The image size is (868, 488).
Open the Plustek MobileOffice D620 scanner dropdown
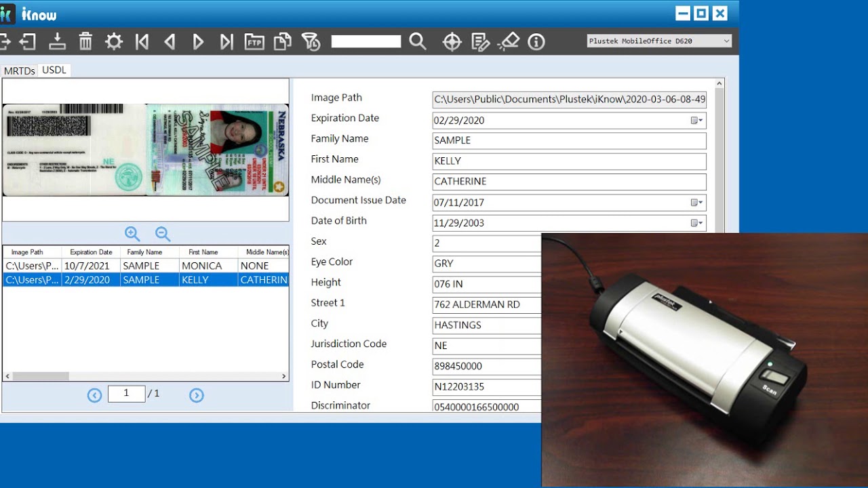click(x=659, y=41)
